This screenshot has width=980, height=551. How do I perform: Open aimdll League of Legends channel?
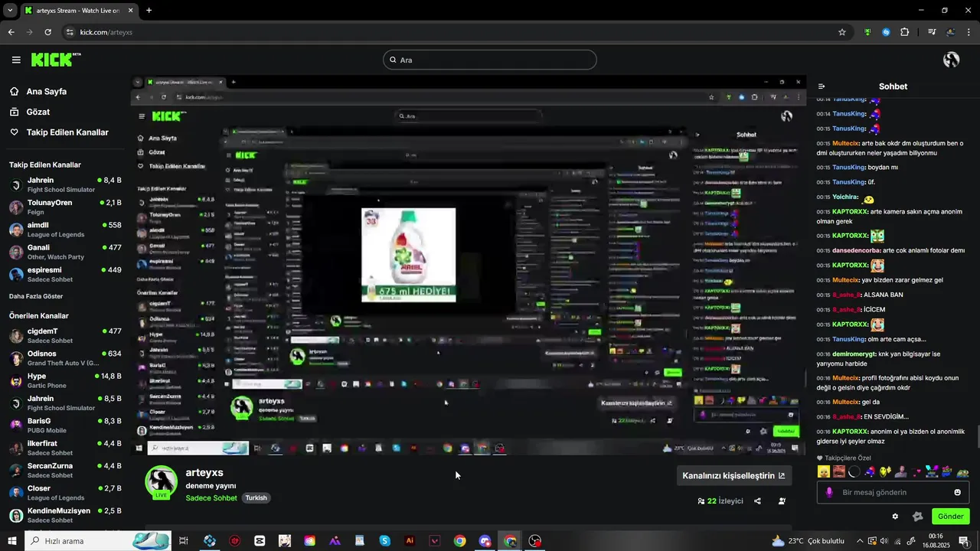(66, 230)
